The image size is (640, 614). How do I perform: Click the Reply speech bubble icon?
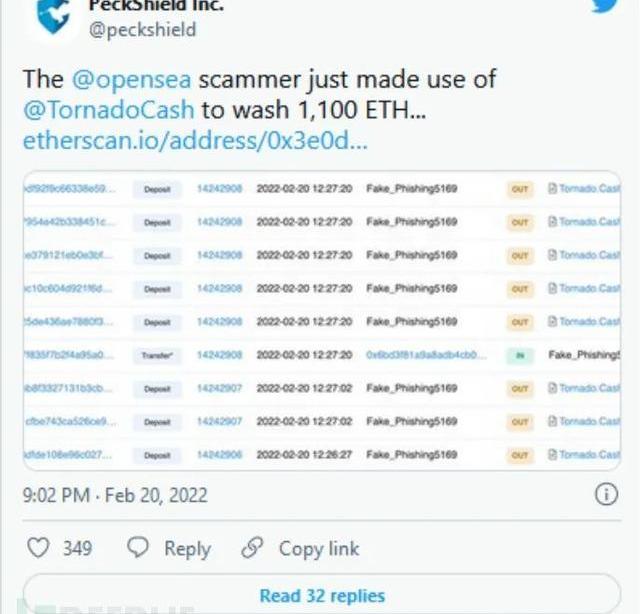[x=139, y=548]
